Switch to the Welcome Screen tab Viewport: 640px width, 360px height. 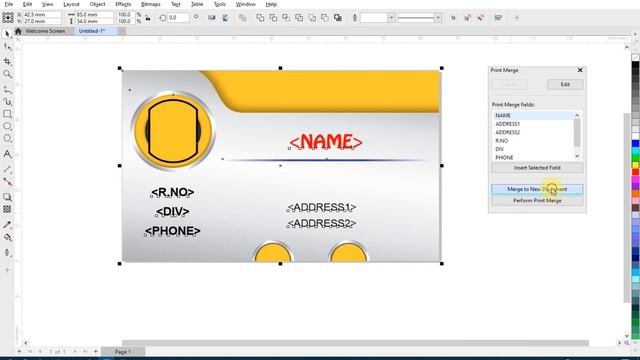pos(45,31)
